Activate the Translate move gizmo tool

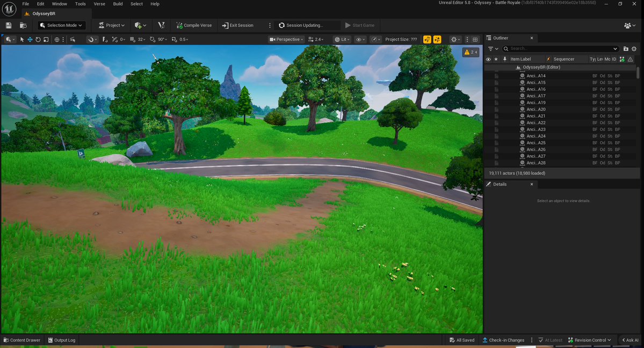click(30, 39)
